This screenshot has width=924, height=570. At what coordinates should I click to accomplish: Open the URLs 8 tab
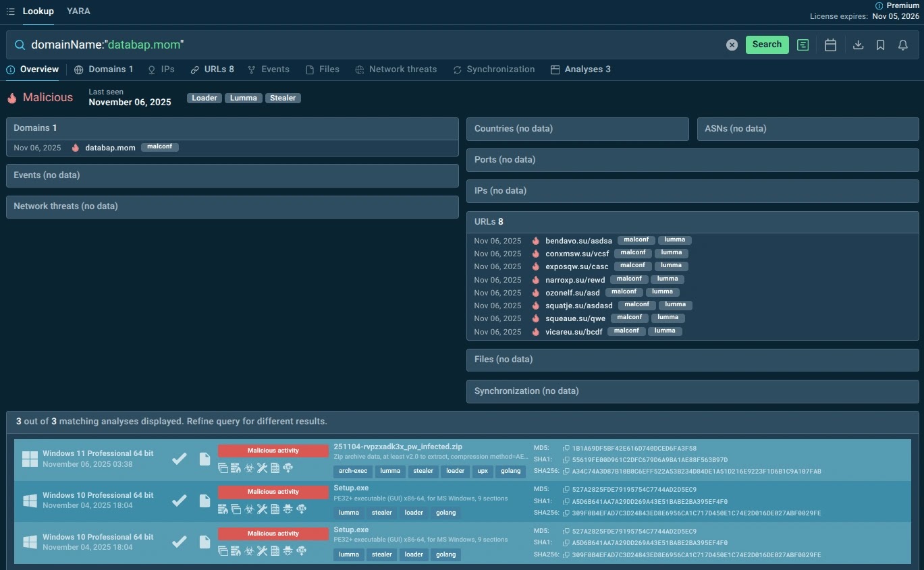(212, 69)
